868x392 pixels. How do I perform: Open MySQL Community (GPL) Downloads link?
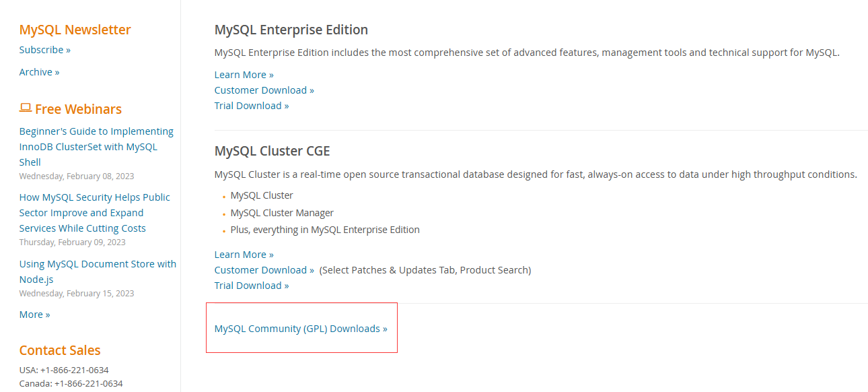301,329
